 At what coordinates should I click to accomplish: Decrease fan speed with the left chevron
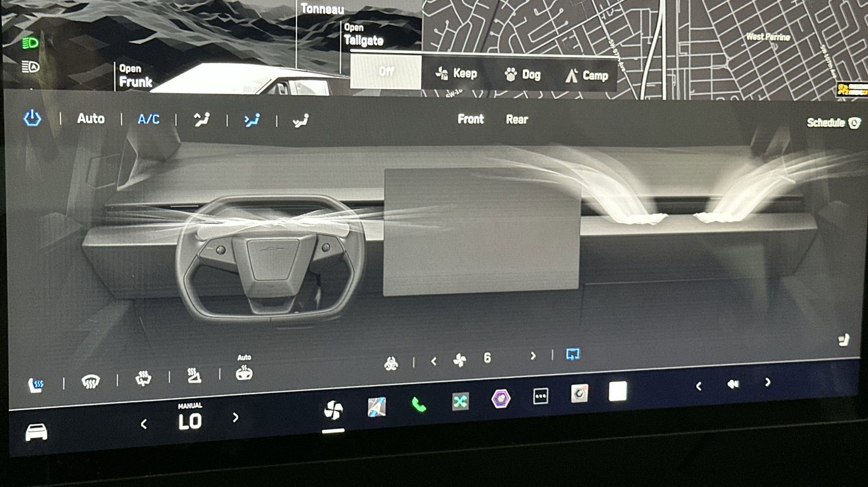[x=434, y=362]
